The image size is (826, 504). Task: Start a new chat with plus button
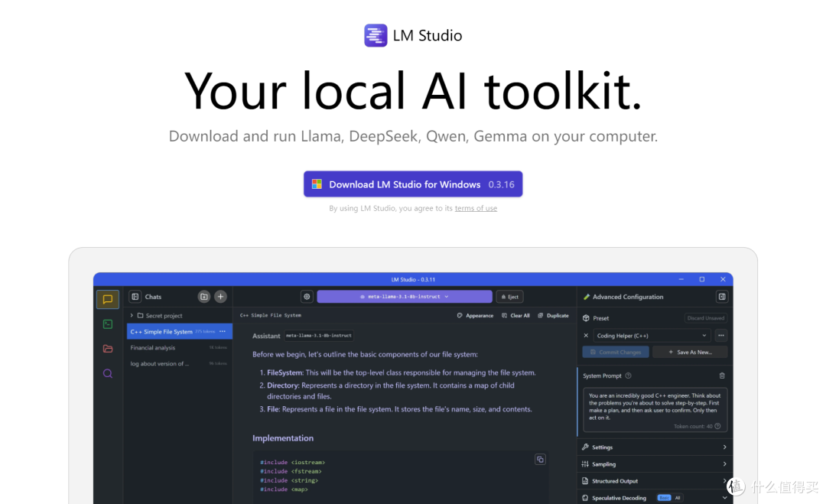tap(221, 297)
